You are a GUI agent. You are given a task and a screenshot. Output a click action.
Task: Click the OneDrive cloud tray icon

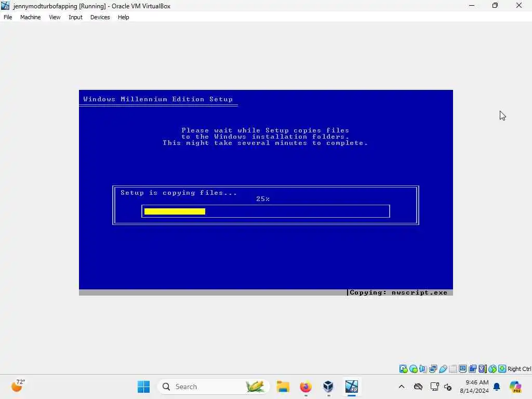point(418,387)
